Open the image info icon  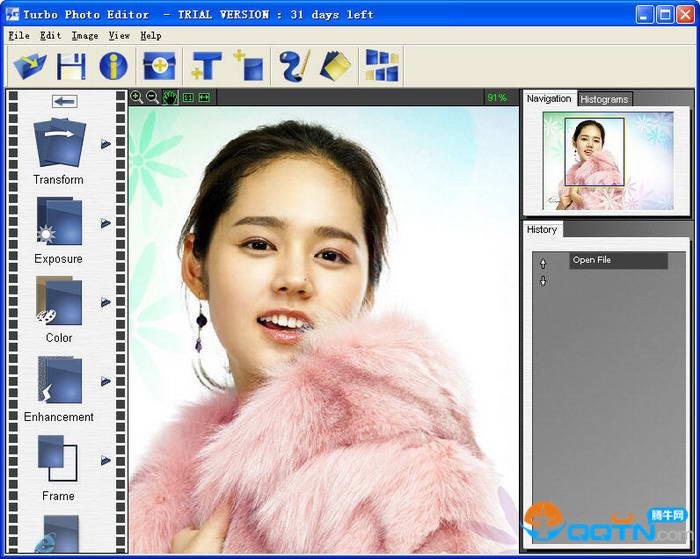(x=112, y=66)
